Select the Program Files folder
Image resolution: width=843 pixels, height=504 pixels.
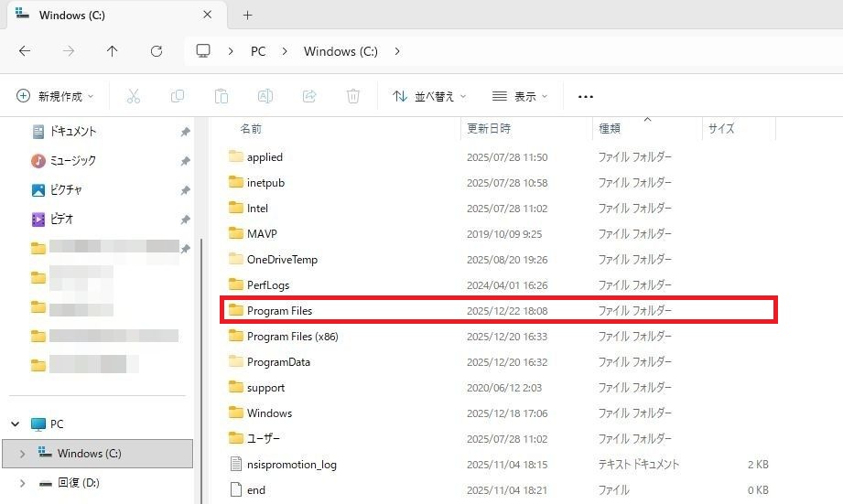[x=279, y=311]
